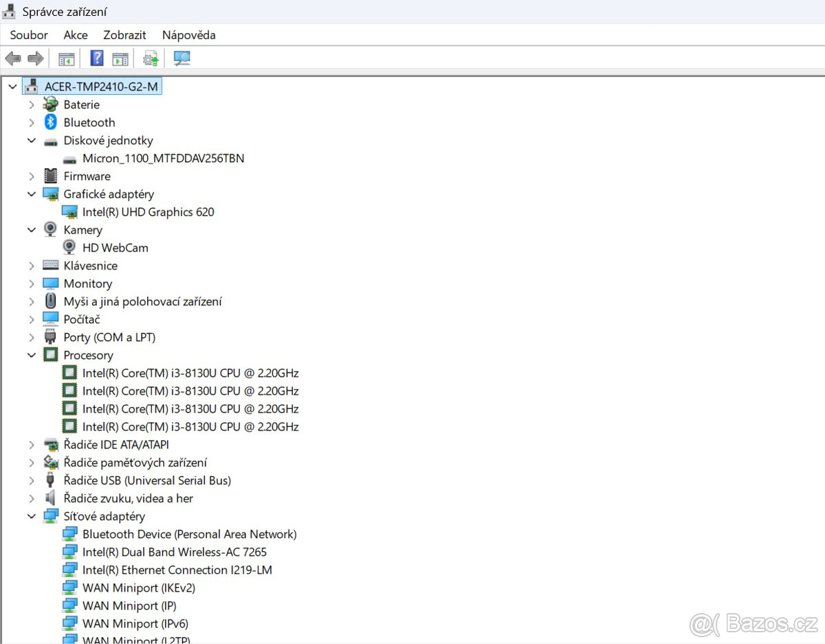Screen dimensions: 825x644
Task: Open the Soubor menu
Action: tap(28, 34)
